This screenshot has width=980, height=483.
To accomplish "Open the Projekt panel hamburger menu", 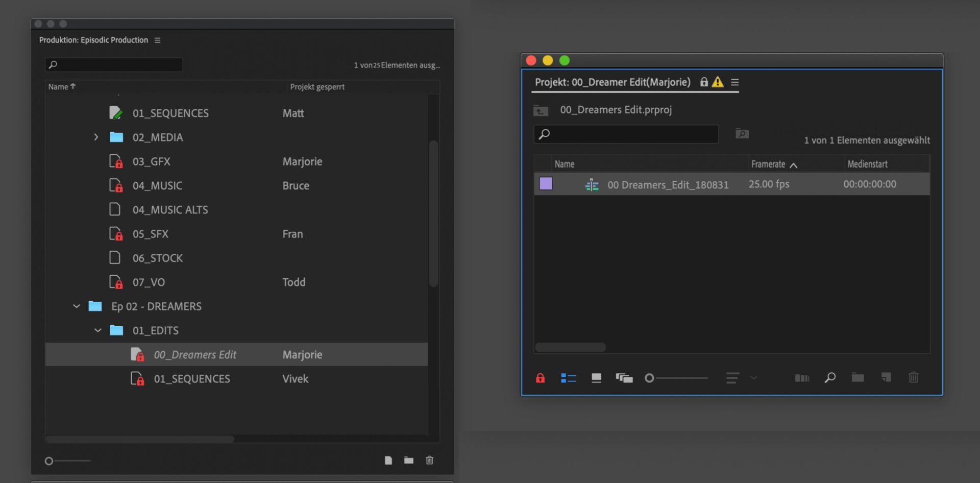I will point(734,82).
